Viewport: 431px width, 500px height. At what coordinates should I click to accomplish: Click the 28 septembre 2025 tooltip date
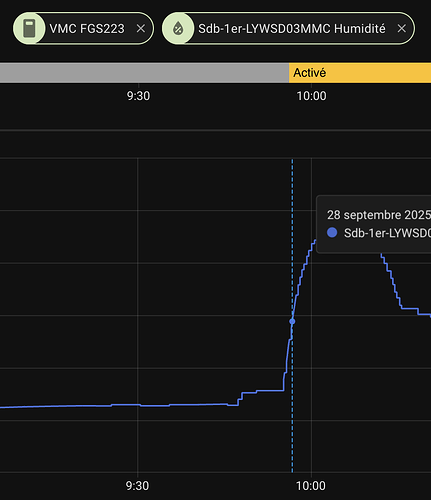379,215
